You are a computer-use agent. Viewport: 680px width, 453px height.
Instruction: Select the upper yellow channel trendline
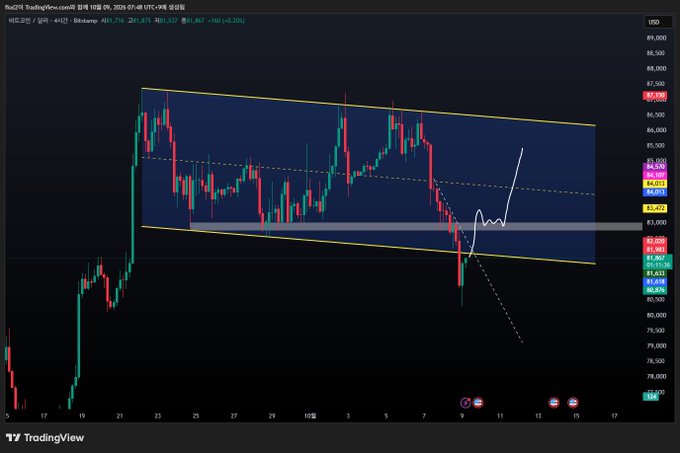click(x=369, y=107)
